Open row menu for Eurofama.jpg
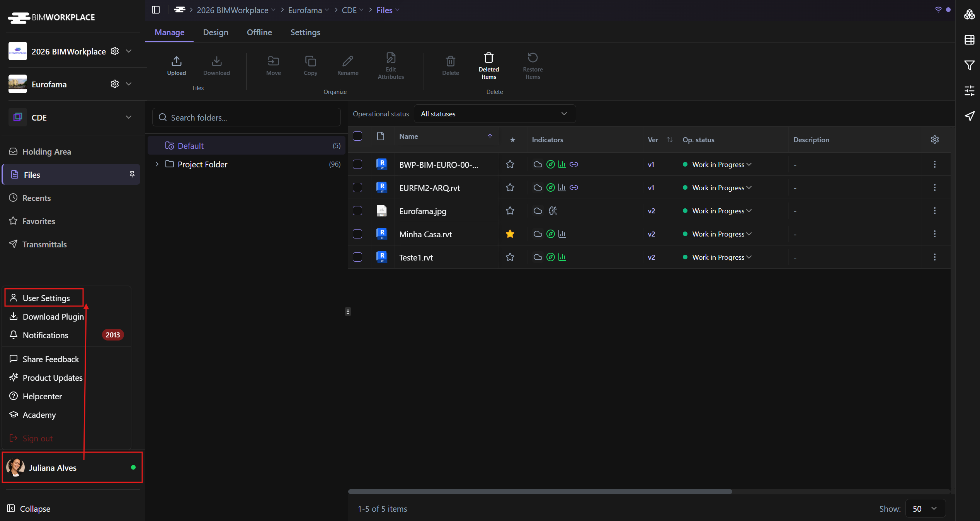Screen dimensions: 980x521 point(934,211)
